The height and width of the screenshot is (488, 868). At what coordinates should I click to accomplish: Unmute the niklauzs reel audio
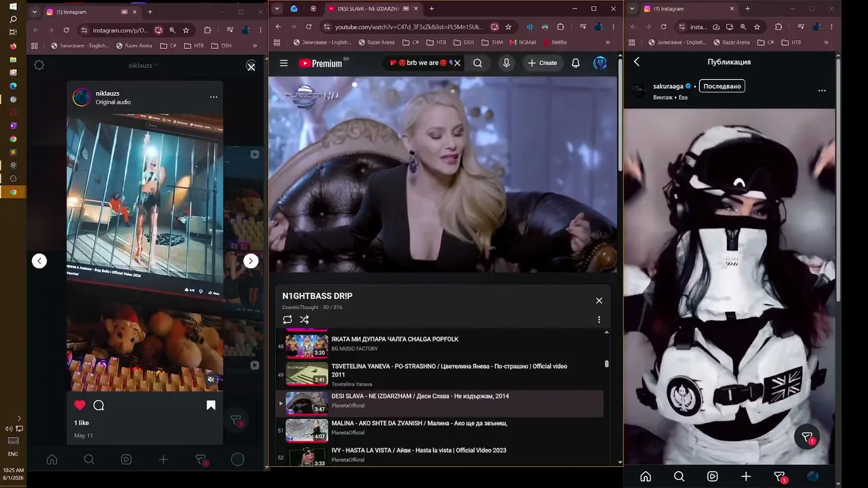[x=211, y=380]
